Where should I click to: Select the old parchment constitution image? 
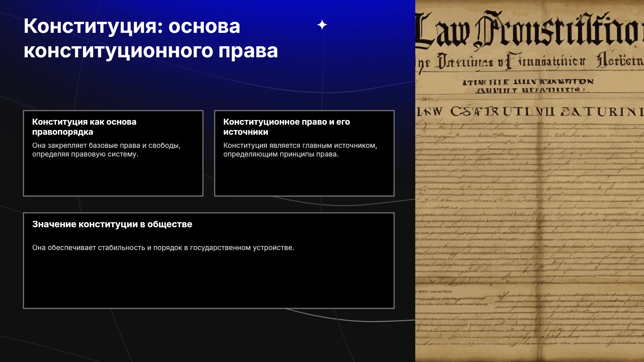tap(530, 181)
